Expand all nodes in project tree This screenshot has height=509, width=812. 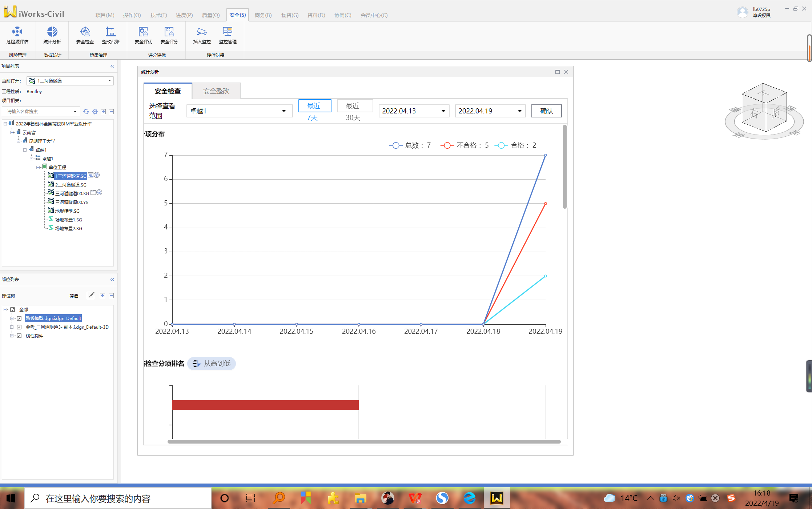103,112
